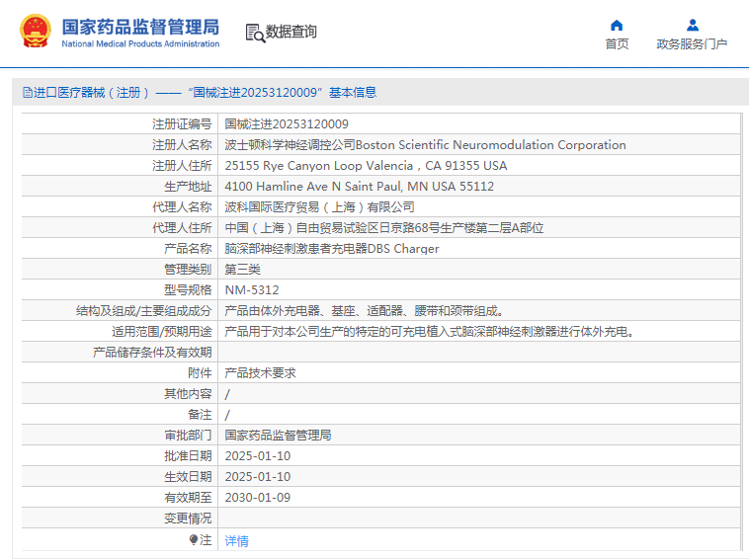Select the address 25155 Rye Canyon Loop Valencia
The width and height of the screenshot is (749, 560).
click(x=366, y=166)
